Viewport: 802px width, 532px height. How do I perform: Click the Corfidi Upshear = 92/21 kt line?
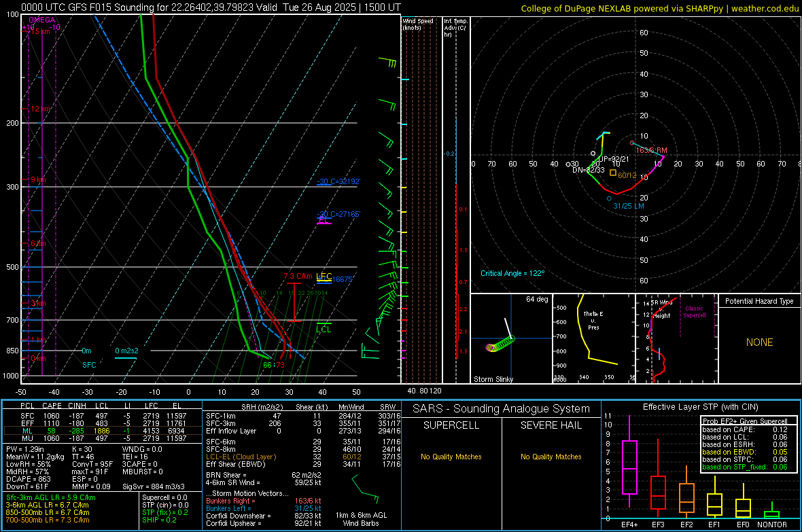(x=263, y=523)
